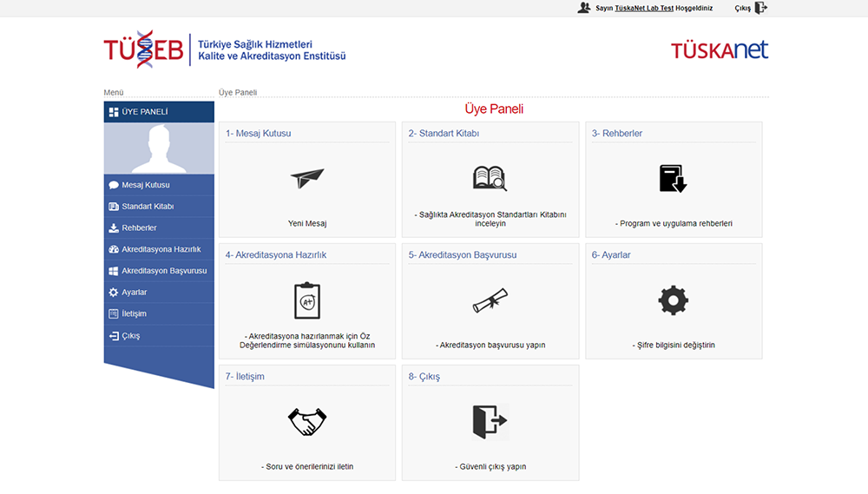Viewport: 868px width, 494px height.
Task: Click the İletişim handshake icon
Action: click(x=307, y=422)
